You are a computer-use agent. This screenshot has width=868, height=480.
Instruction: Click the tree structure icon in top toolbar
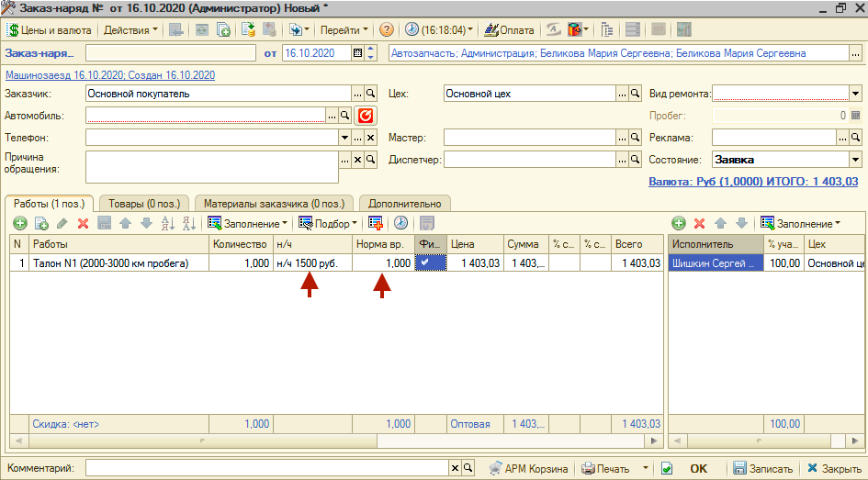(607, 30)
